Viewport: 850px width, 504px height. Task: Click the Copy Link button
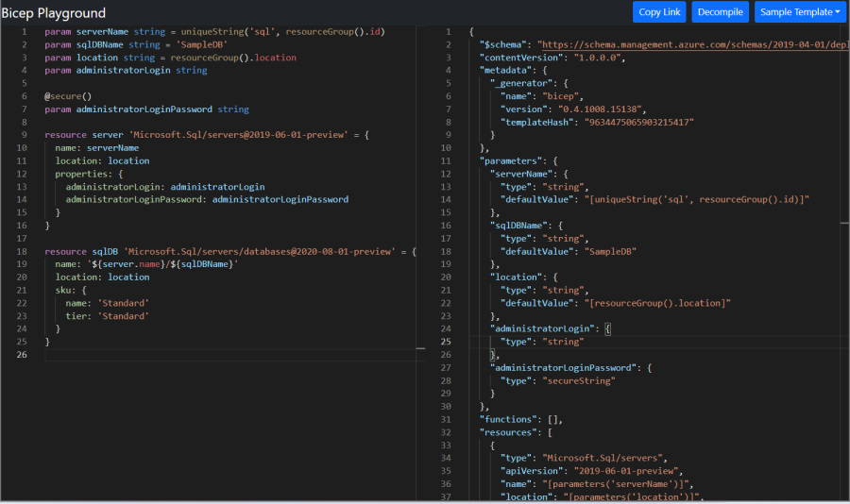pyautogui.click(x=659, y=12)
